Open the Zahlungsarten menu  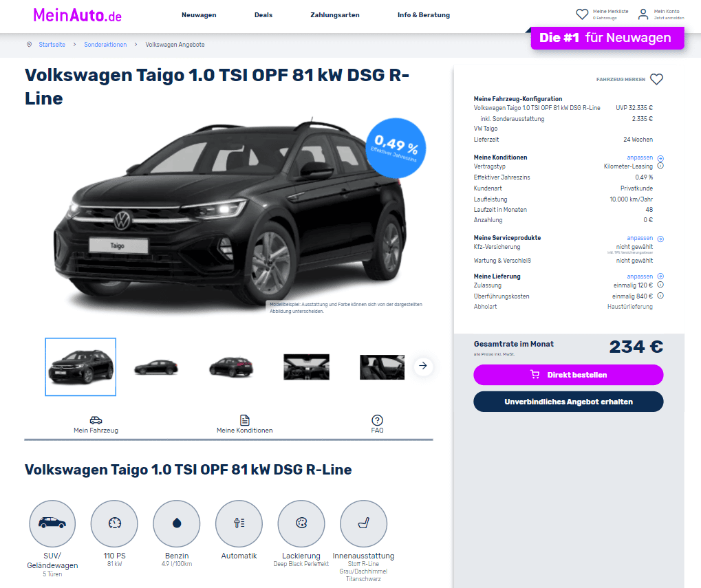[335, 14]
